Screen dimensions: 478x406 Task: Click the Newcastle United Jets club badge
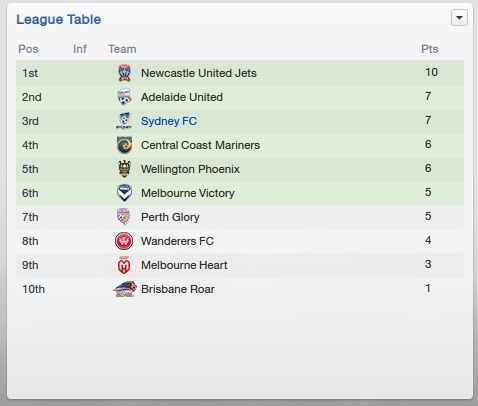(x=125, y=73)
